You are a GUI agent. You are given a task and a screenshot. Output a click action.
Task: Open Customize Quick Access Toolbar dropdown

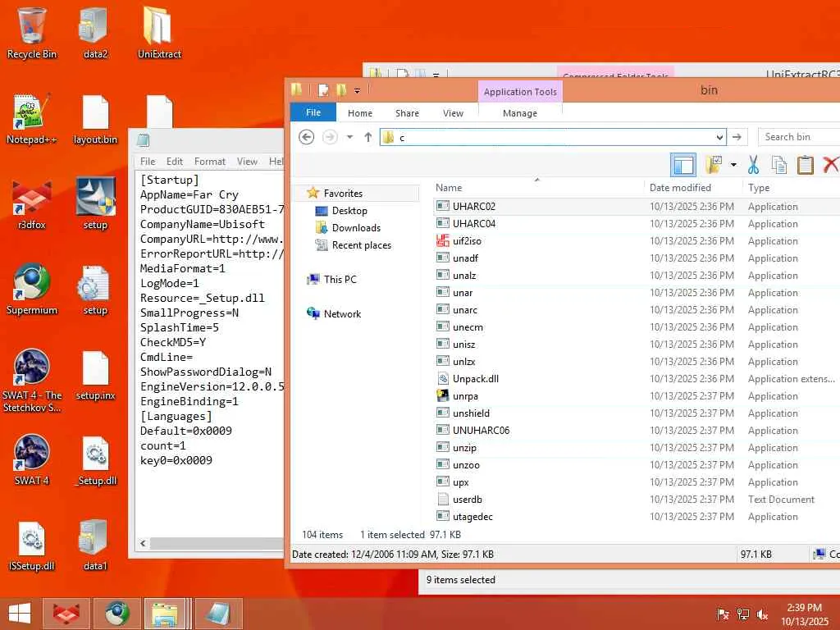(358, 90)
